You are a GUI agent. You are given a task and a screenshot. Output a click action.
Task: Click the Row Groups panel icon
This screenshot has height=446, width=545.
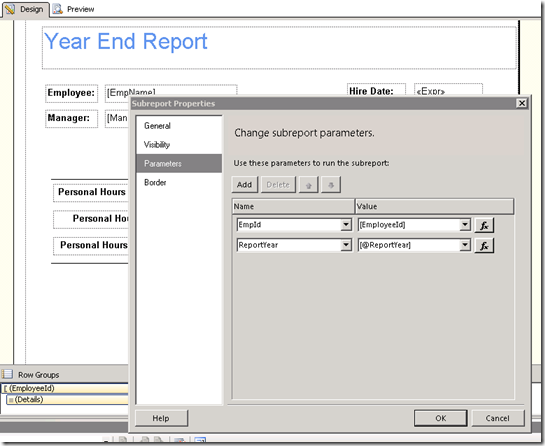pyautogui.click(x=7, y=374)
